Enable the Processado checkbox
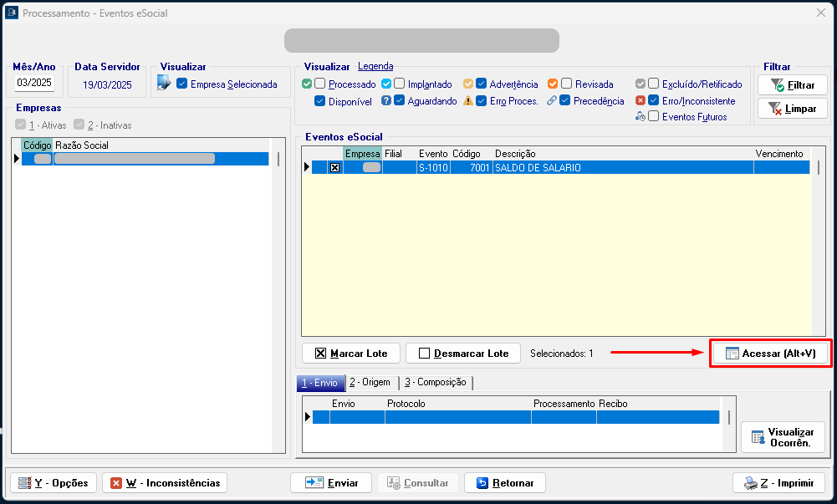 coord(320,84)
